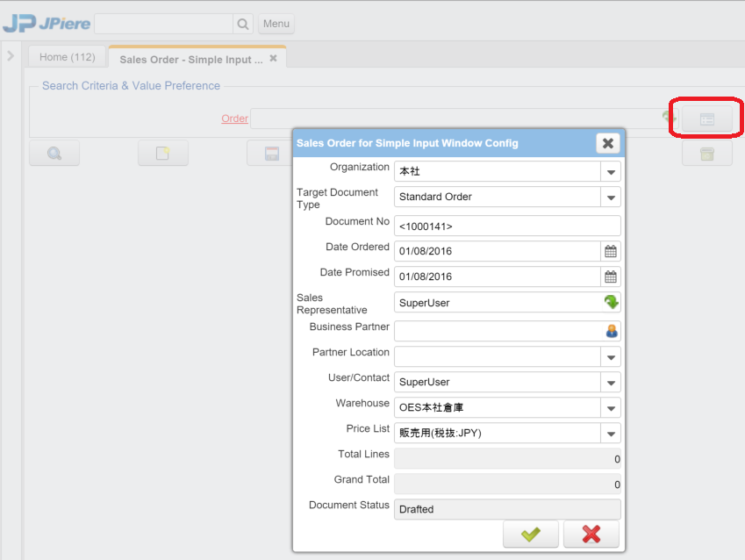Open the Business Partner lookup icon
Image resolution: width=745 pixels, height=560 pixels.
click(x=611, y=331)
